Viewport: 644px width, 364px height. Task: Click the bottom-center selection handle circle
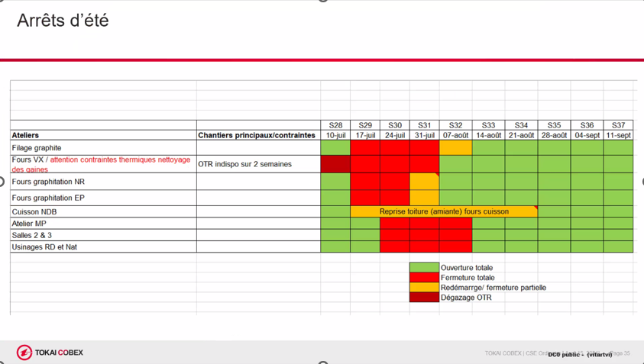322,362
